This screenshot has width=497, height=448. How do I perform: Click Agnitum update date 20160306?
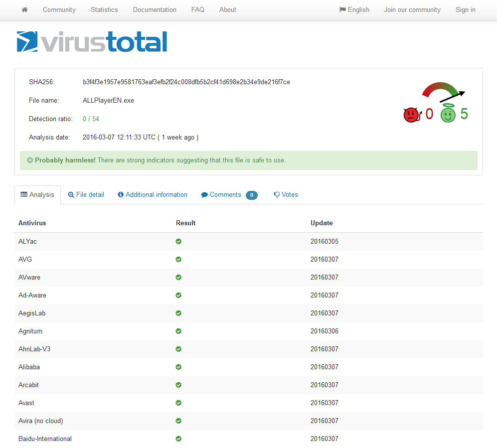coord(325,331)
